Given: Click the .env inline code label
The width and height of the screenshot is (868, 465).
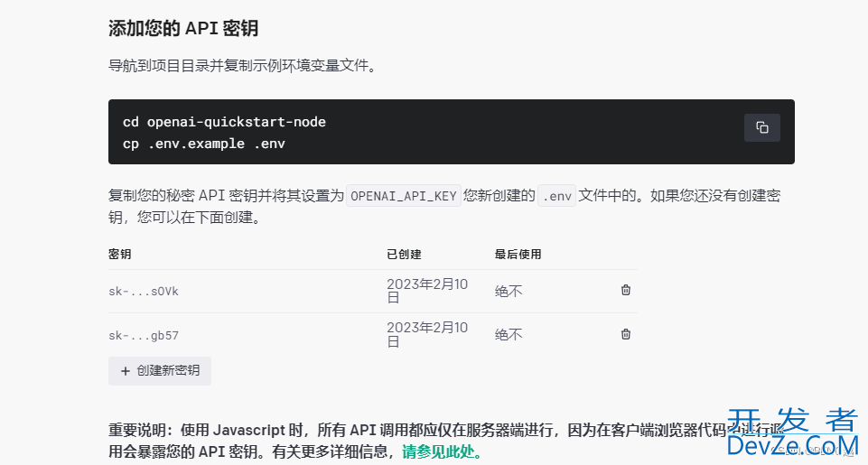Looking at the screenshot, I should pos(557,196).
